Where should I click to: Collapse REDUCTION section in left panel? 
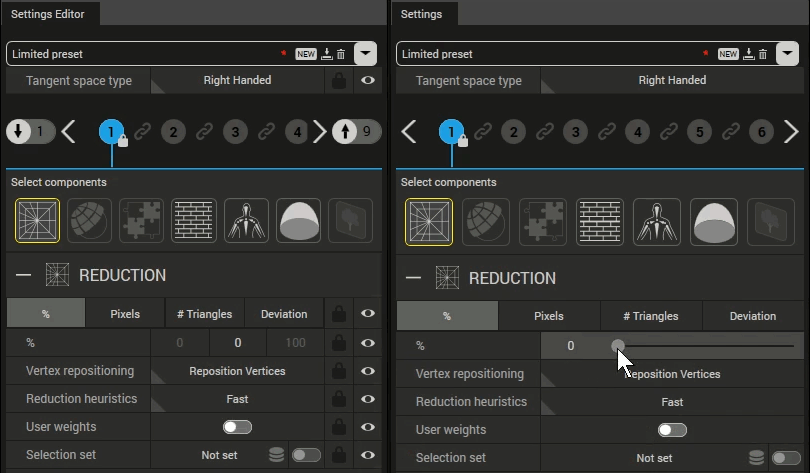point(24,275)
